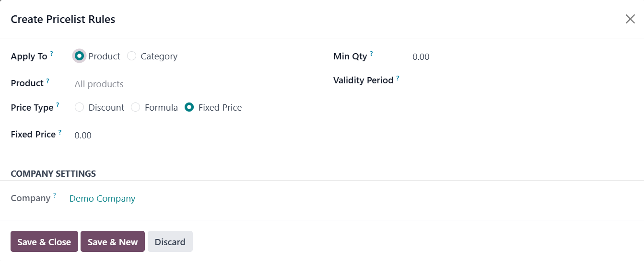Click help icon beside Company label

tap(55, 195)
